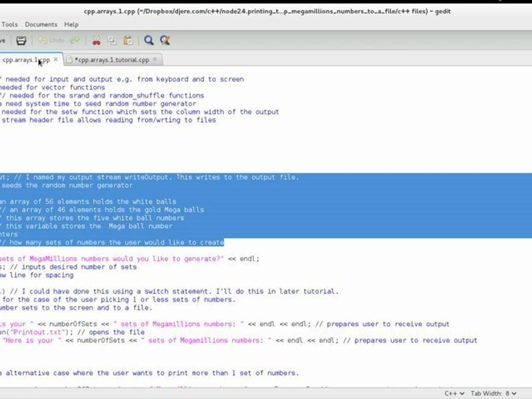Viewport: 532px width, 399px height.
Task: Paste using the clipboard icon
Action: coord(128,40)
